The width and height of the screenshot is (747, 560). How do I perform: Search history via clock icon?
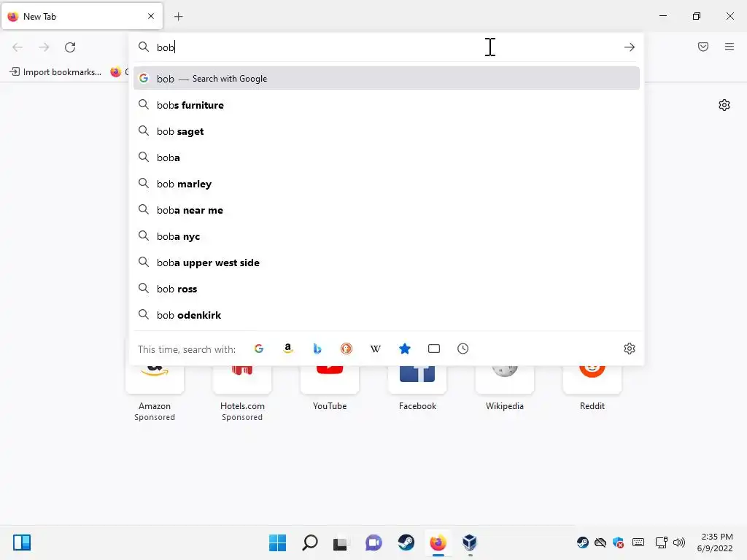pyautogui.click(x=463, y=349)
